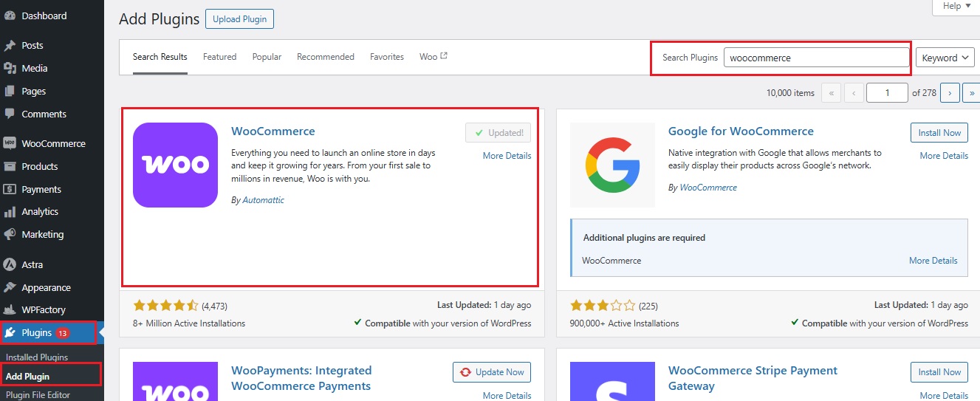This screenshot has height=401, width=980.
Task: Open More Details for WooPayments
Action: [507, 396]
